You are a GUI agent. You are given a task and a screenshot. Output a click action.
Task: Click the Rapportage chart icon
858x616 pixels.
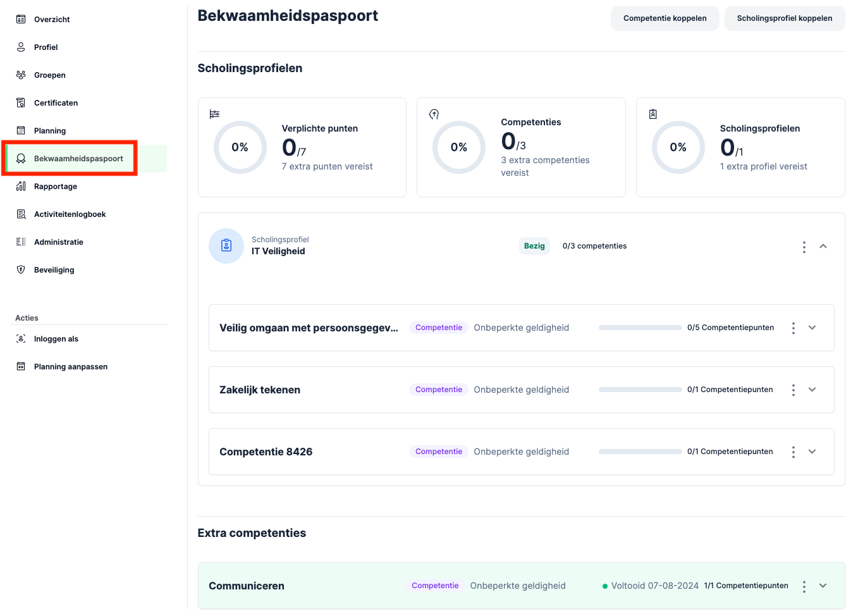point(21,187)
